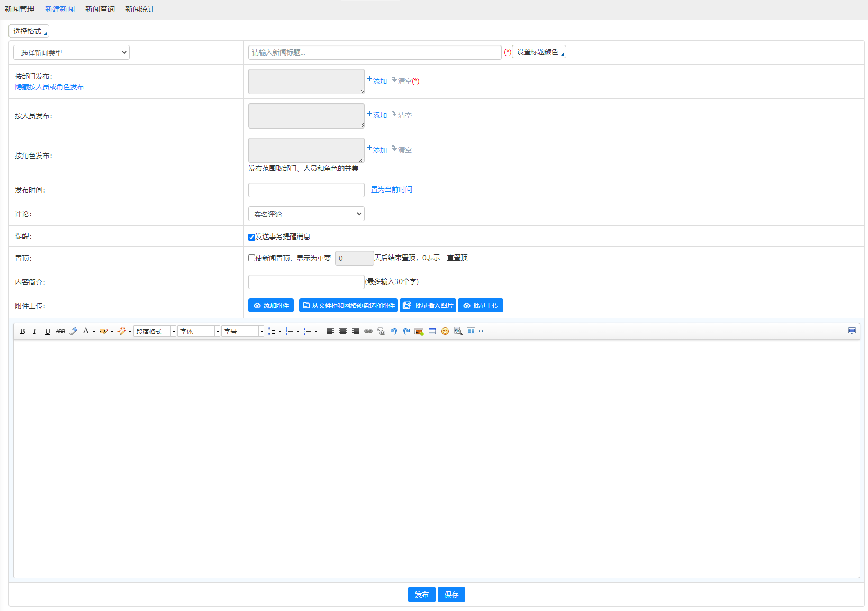Apply underline formatting

pos(48,331)
